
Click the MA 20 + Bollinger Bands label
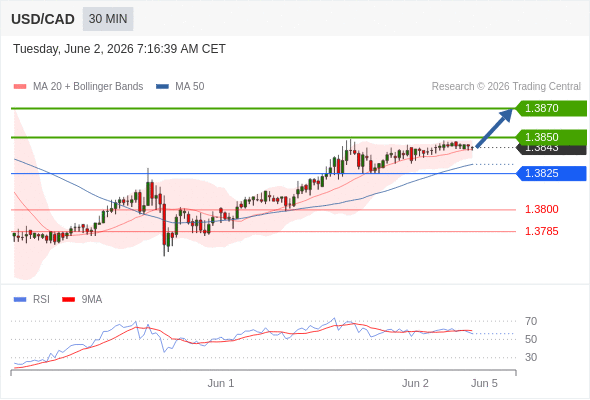88,87
